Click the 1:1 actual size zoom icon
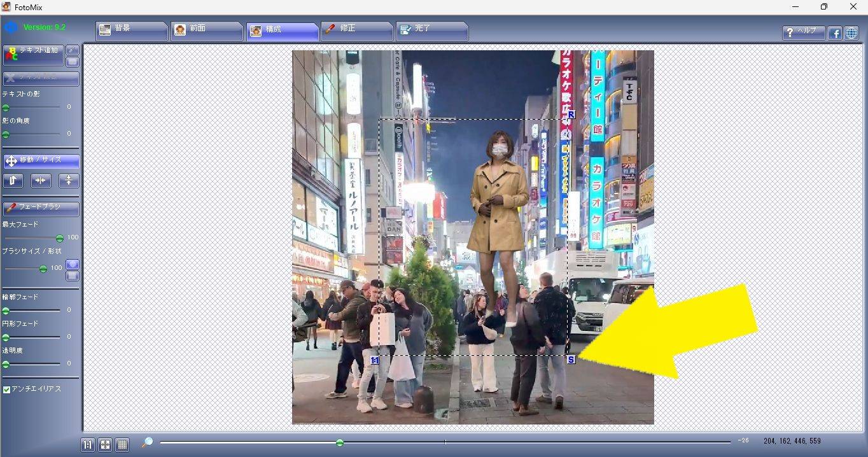This screenshot has width=868, height=457. coord(88,445)
